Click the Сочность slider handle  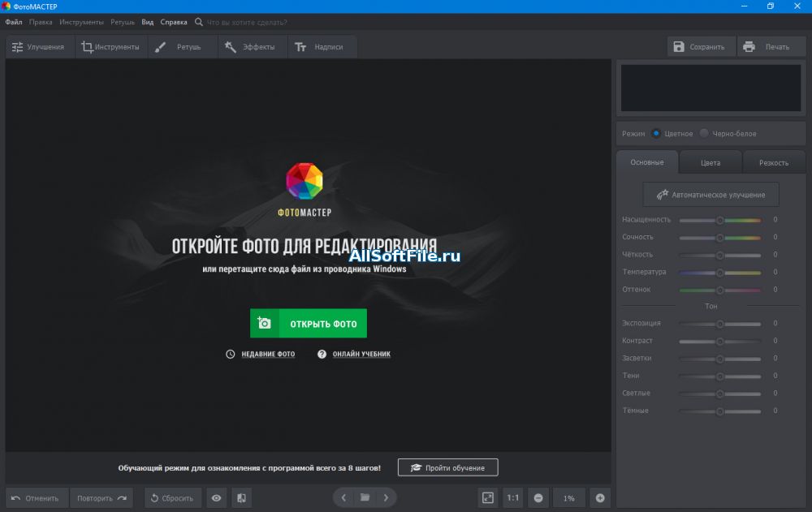(x=719, y=238)
